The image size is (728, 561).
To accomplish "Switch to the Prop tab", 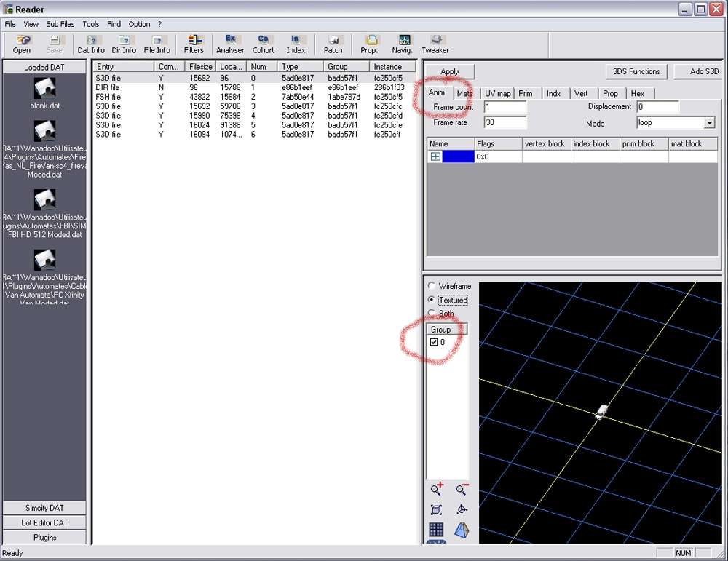I will pos(611,93).
